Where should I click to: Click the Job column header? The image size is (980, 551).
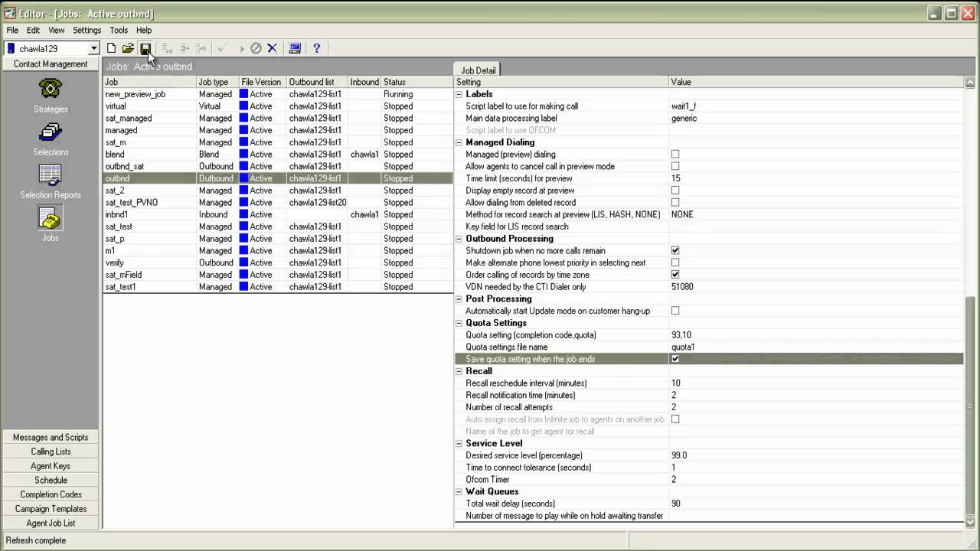149,82
